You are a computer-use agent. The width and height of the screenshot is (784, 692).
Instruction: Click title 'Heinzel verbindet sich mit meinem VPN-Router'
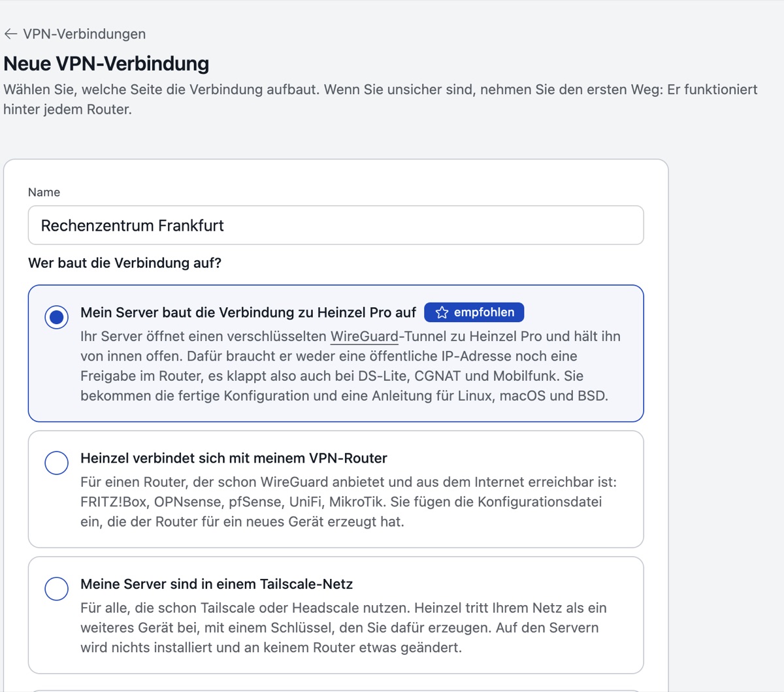click(234, 458)
